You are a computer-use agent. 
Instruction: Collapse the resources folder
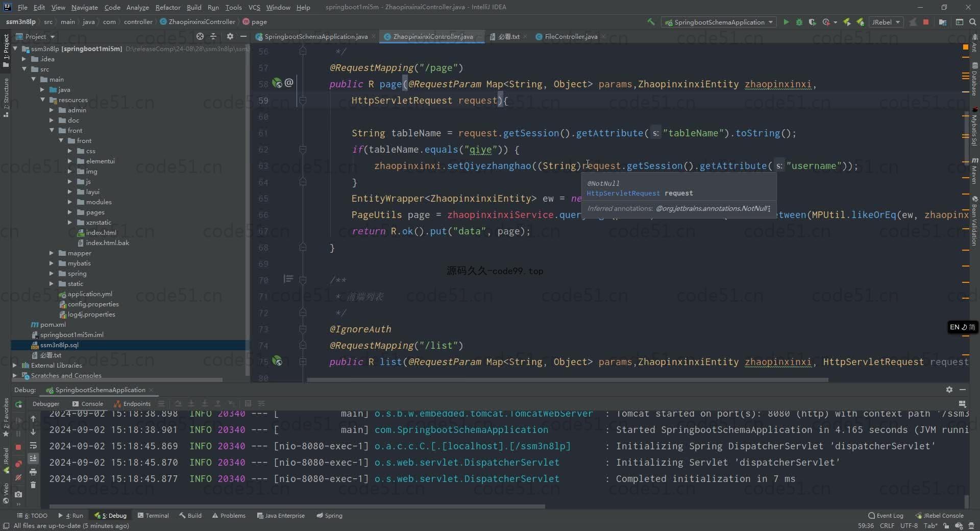[42, 100]
